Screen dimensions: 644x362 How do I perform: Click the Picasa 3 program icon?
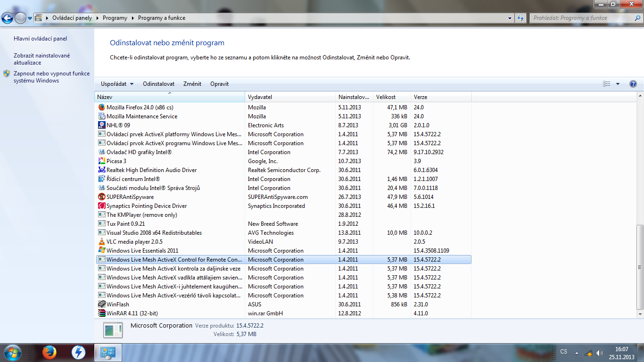(x=101, y=161)
